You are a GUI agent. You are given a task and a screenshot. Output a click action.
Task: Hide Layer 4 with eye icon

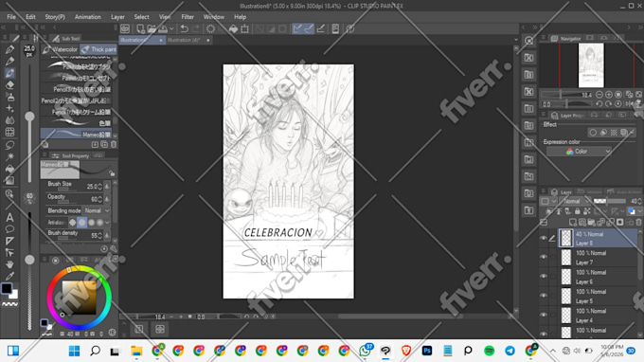point(544,316)
